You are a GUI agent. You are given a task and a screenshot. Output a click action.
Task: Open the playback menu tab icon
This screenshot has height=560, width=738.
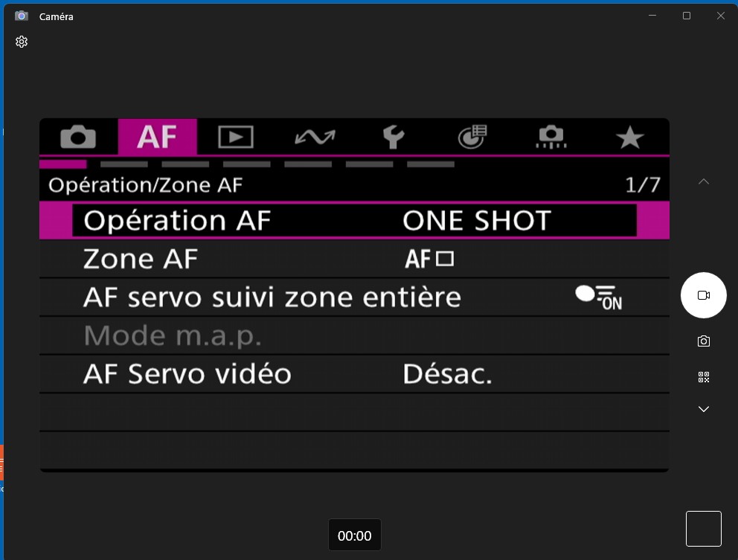point(236,137)
